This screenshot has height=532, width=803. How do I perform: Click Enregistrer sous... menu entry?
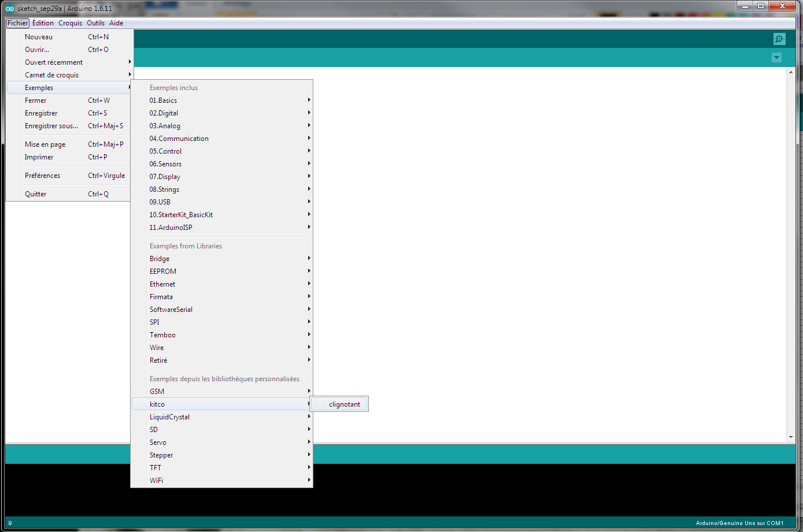point(51,126)
